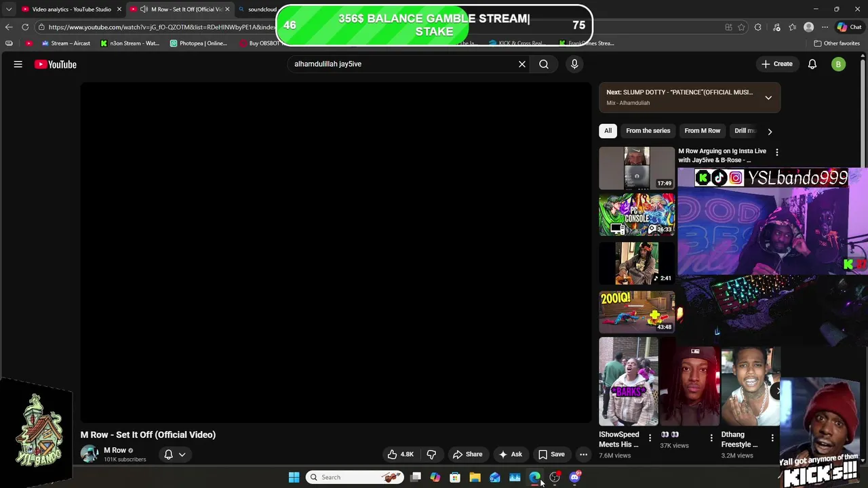Like the video (4.8K)

click(400, 455)
